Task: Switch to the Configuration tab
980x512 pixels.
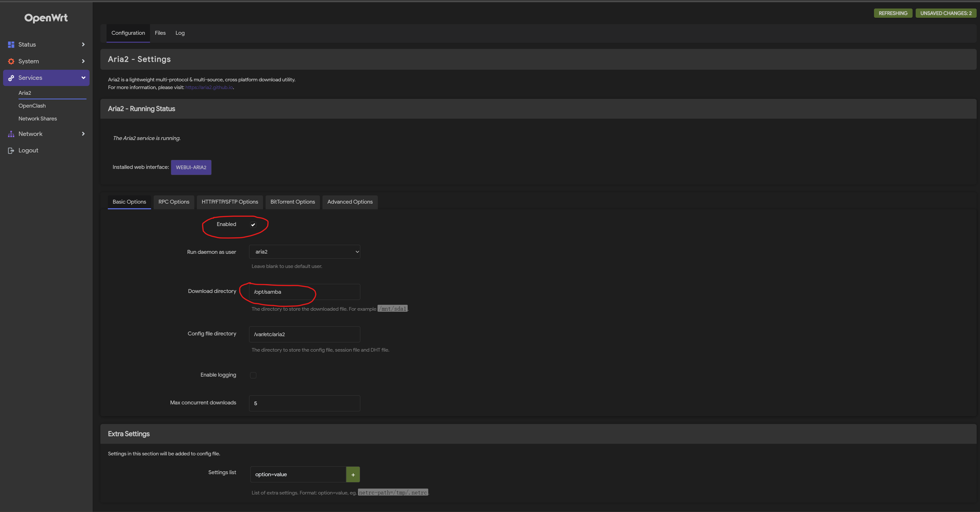Action: [x=128, y=33]
